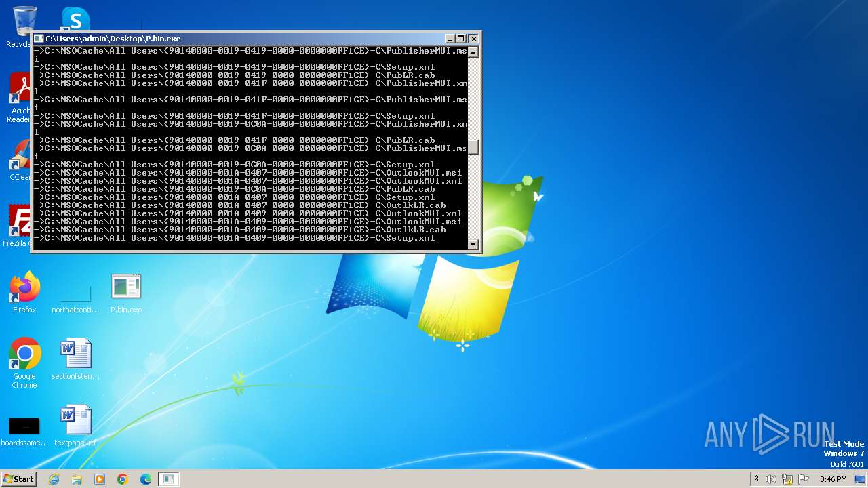
Task: Open CCleaner desktop shortcut
Action: click(20, 161)
